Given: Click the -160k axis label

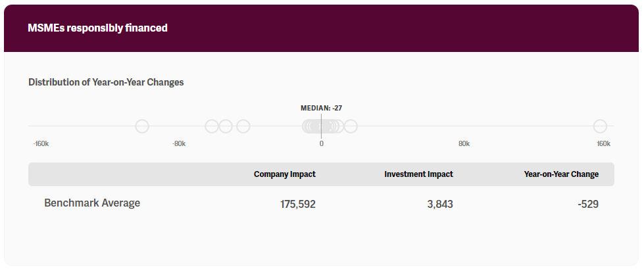Looking at the screenshot, I should pyautogui.click(x=41, y=143).
